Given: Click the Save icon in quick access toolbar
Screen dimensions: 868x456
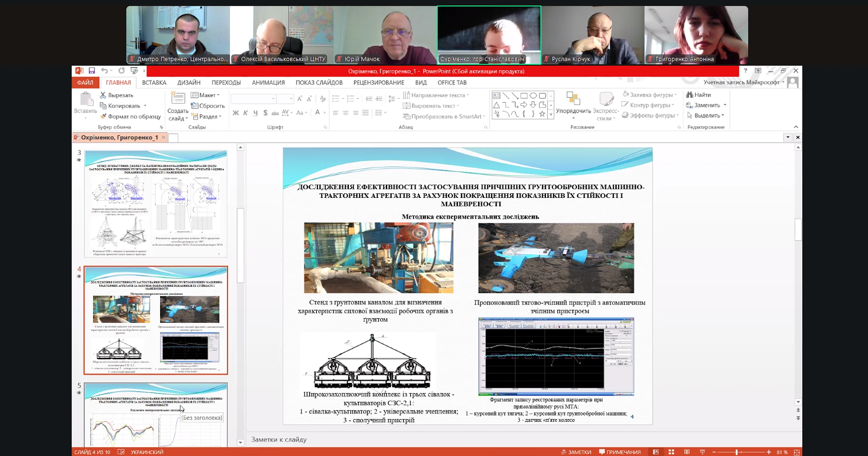Looking at the screenshot, I should (92, 71).
